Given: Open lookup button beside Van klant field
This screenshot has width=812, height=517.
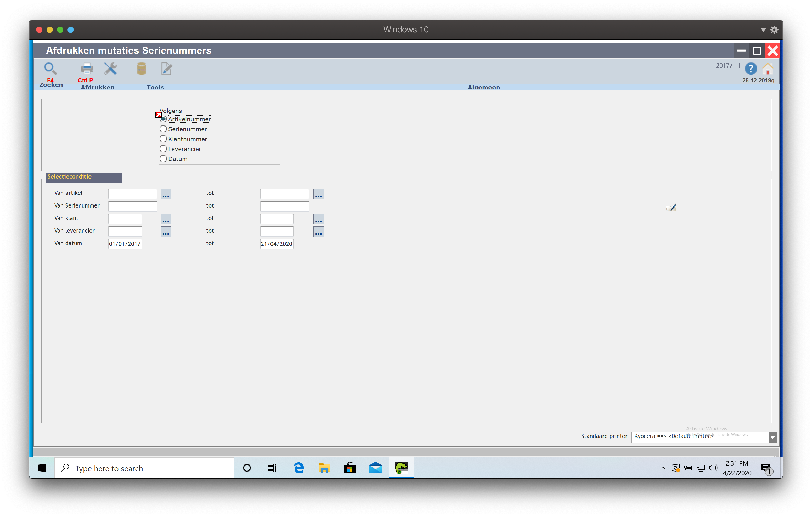Looking at the screenshot, I should pos(166,219).
